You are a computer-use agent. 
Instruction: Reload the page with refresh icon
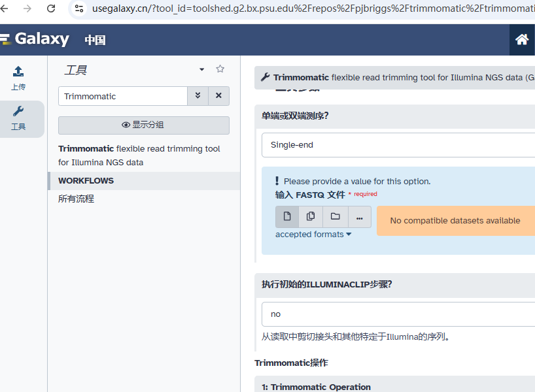(51, 8)
